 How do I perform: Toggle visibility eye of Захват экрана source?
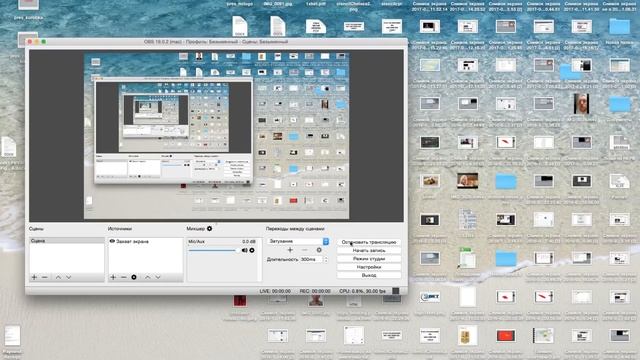pos(112,241)
